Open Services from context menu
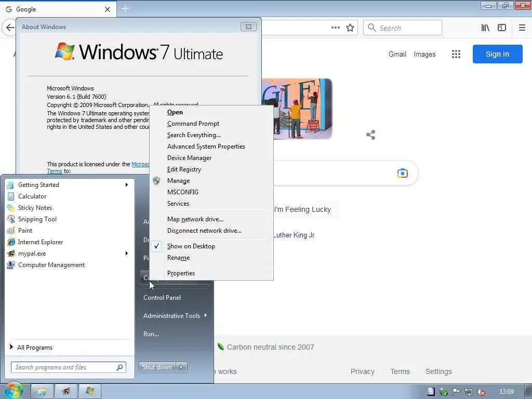The height and width of the screenshot is (399, 532). point(211,204)
